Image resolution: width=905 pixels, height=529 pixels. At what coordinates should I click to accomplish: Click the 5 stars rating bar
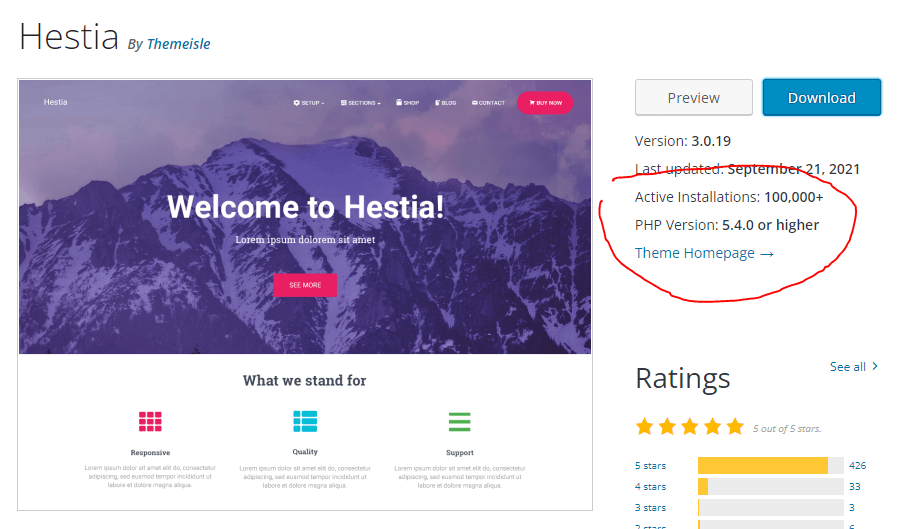[770, 466]
